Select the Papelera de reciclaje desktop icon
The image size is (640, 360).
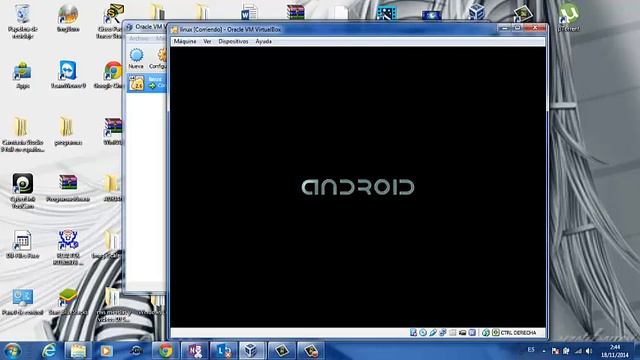(x=22, y=20)
